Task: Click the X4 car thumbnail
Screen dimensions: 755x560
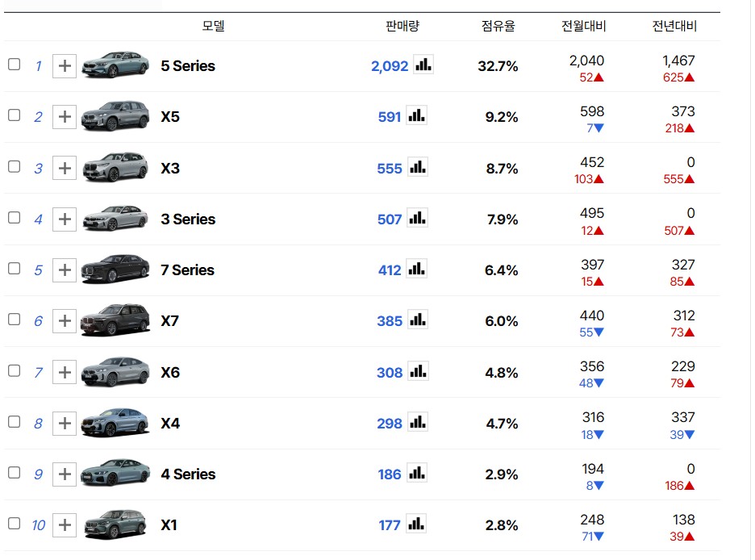Action: click(x=115, y=422)
